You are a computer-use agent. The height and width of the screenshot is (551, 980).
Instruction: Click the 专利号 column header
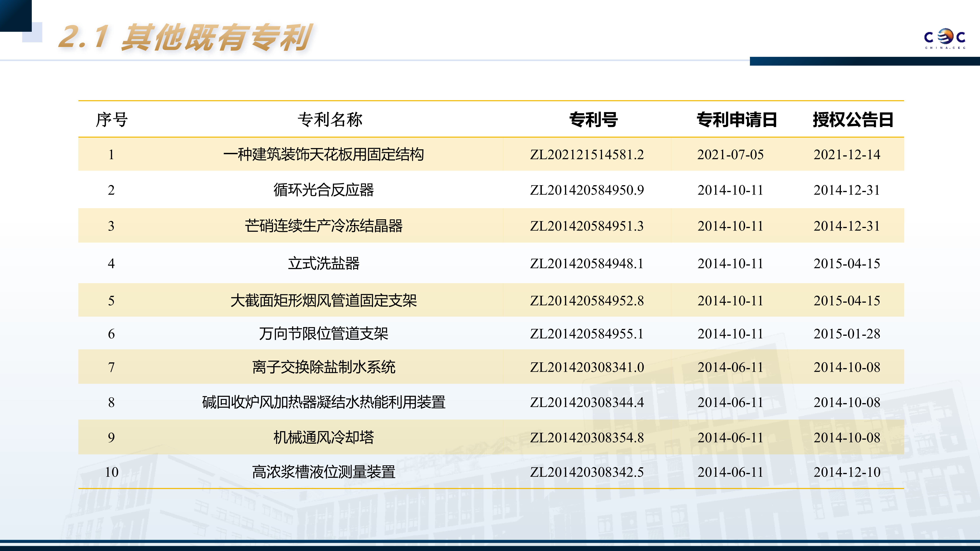(x=594, y=120)
